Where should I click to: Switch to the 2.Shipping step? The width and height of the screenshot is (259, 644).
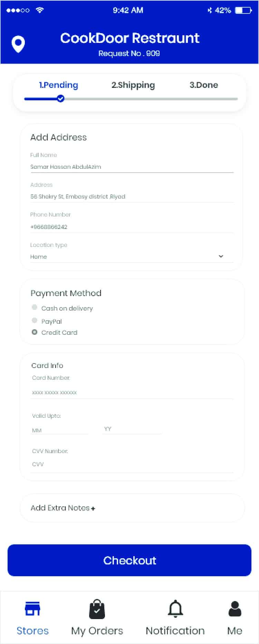[133, 85]
